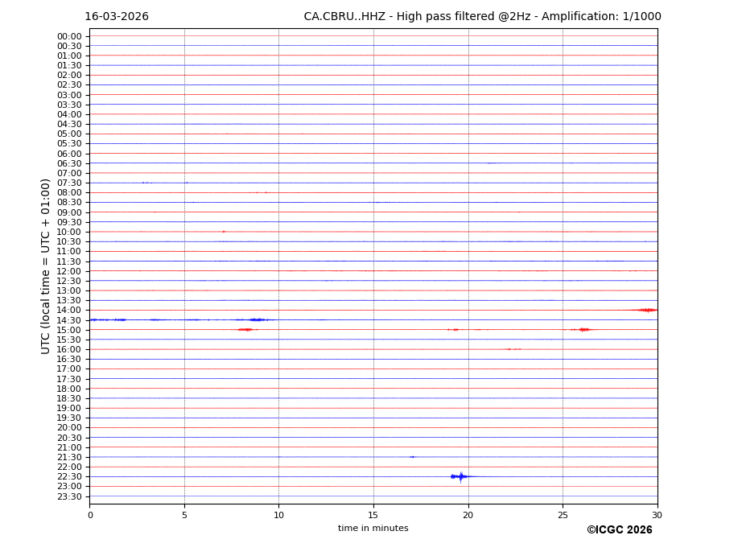The width and height of the screenshot is (746, 560).
Task: Click small red blip on the 10:00 trace
Action: (223, 232)
